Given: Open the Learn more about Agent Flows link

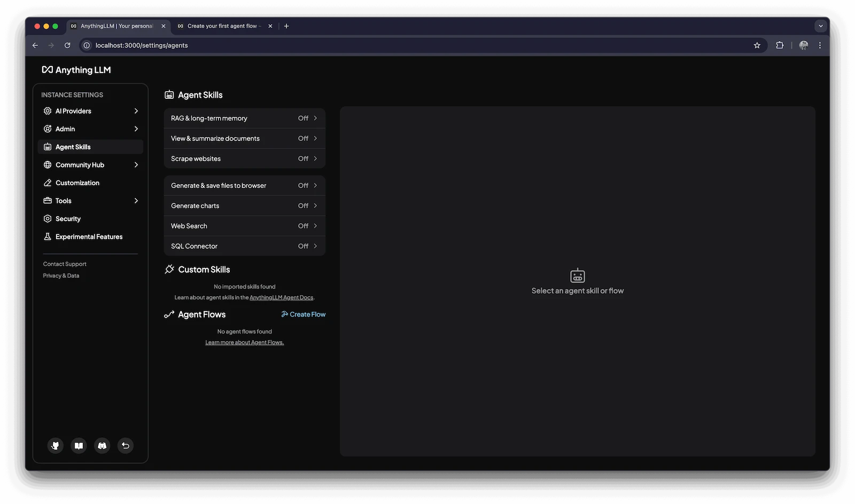Looking at the screenshot, I should 245,342.
